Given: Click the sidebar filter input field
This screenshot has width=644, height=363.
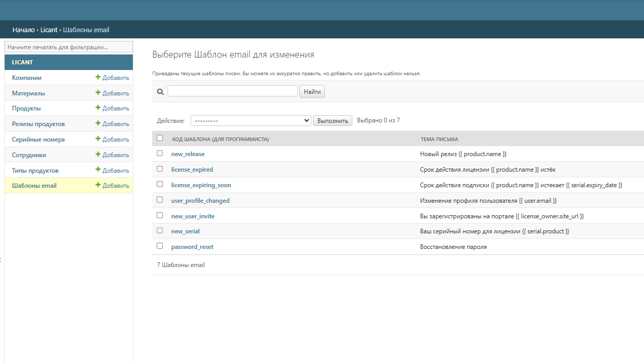Looking at the screenshot, I should 68,47.
